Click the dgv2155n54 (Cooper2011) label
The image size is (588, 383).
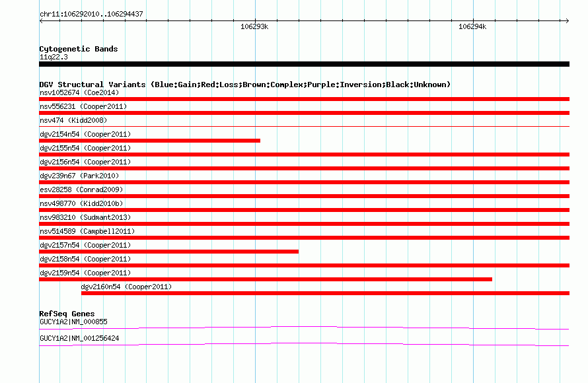[85, 148]
